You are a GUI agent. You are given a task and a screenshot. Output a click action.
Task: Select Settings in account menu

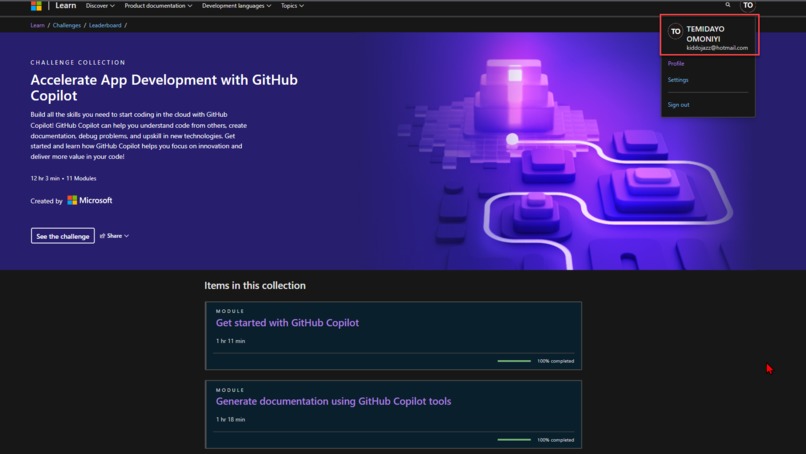[678, 80]
